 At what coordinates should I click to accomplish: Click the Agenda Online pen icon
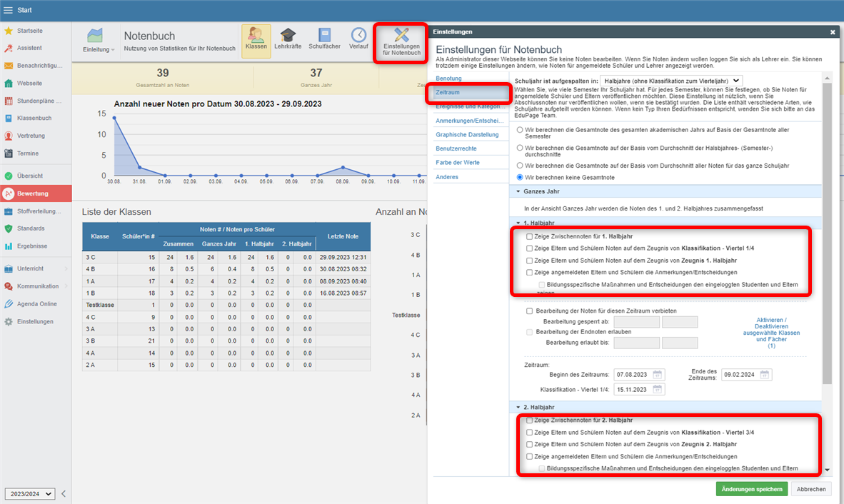click(x=9, y=304)
